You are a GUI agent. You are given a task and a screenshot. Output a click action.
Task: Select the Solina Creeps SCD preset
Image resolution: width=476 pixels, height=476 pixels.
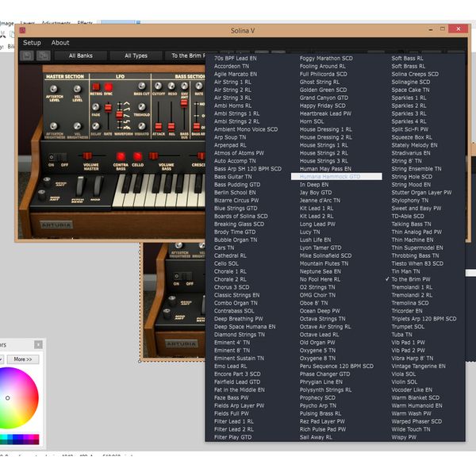point(415,74)
